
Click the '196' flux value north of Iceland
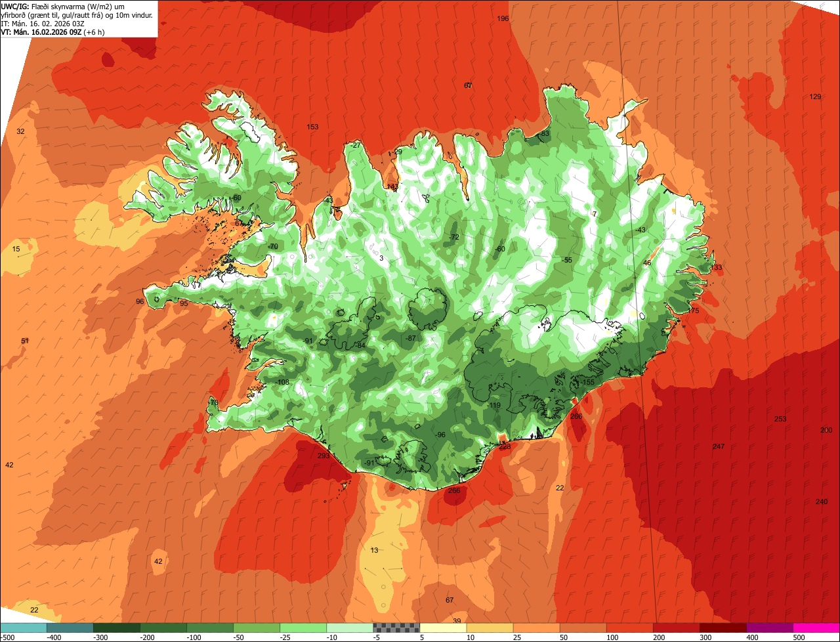coord(503,18)
